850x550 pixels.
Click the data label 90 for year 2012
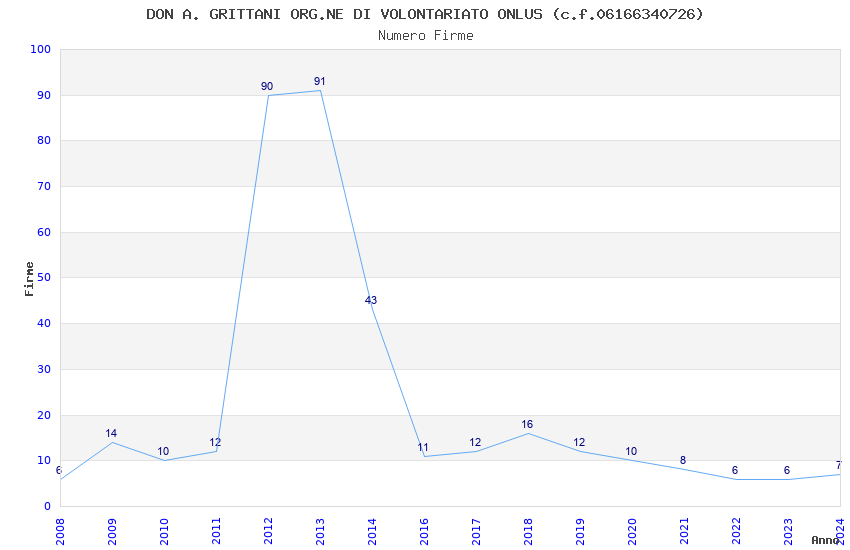tap(267, 87)
